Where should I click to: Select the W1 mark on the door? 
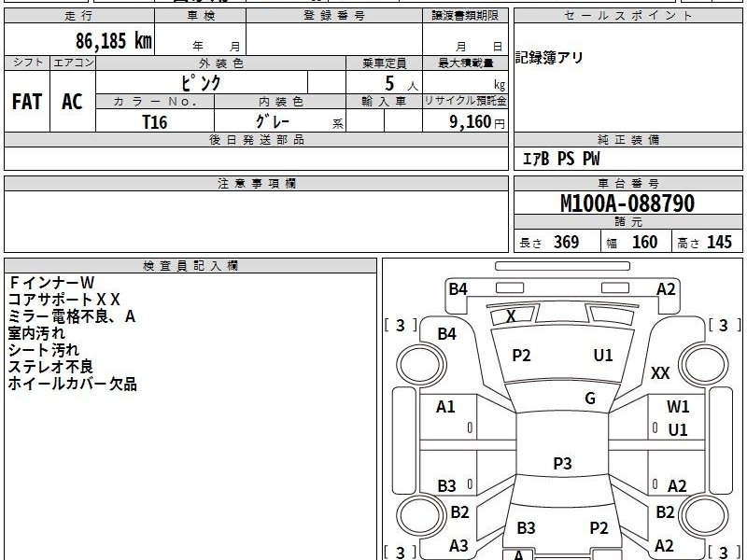tap(678, 406)
